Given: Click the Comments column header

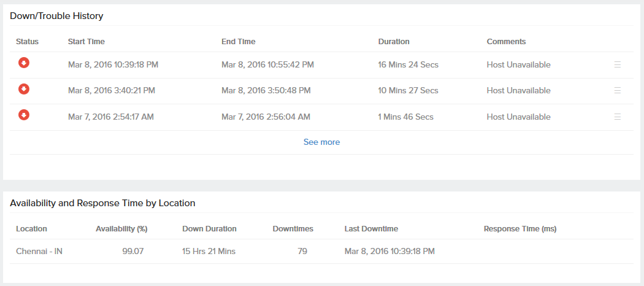Looking at the screenshot, I should 506,42.
